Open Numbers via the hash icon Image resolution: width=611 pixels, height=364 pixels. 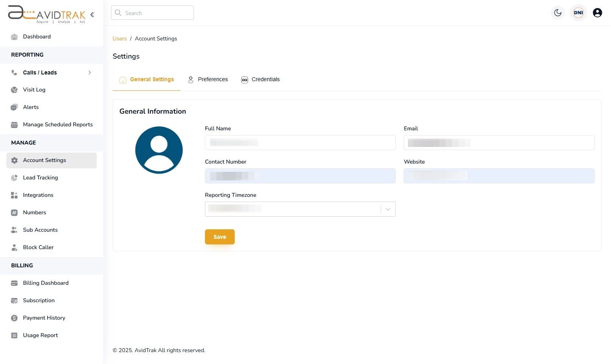click(x=14, y=212)
